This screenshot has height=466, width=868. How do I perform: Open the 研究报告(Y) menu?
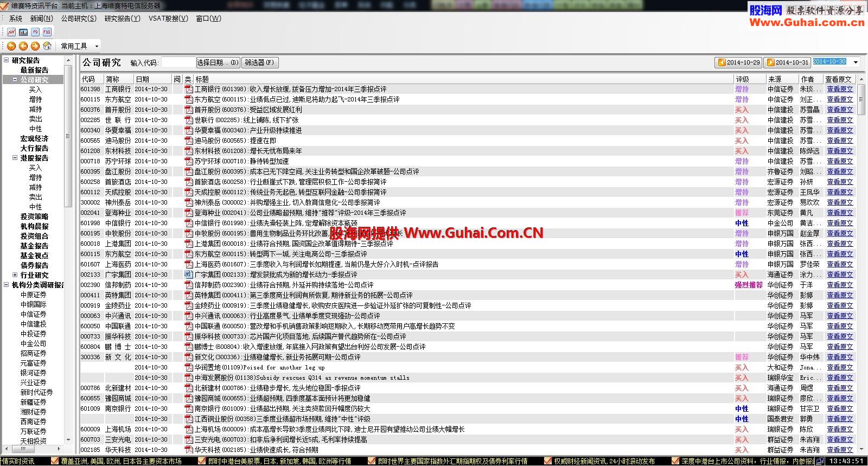[x=122, y=18]
